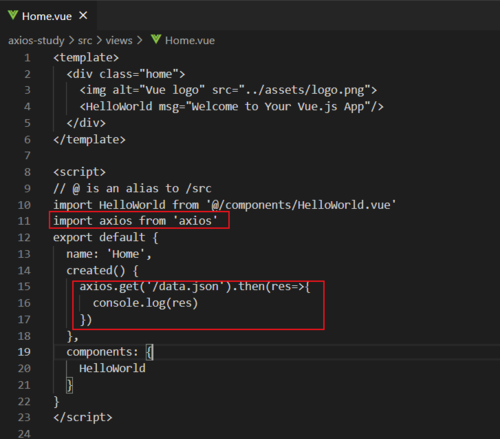Click the div class="home" line
The image size is (500, 439).
(x=126, y=74)
